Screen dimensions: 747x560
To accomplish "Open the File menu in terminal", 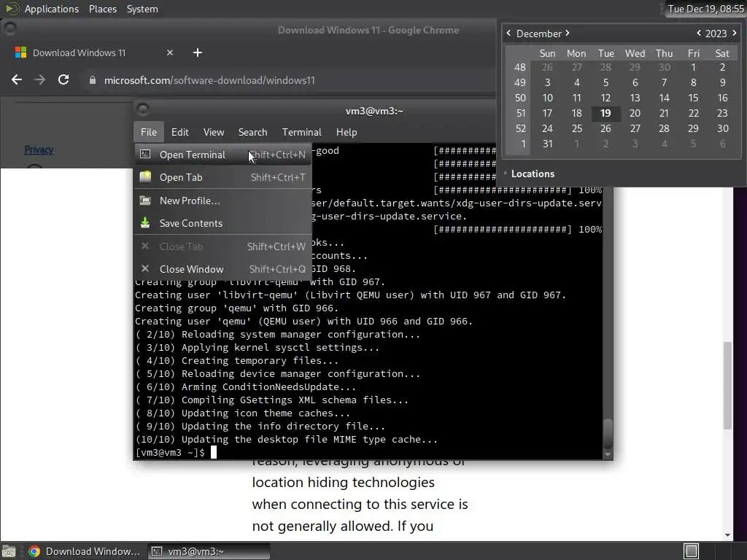I will click(149, 132).
